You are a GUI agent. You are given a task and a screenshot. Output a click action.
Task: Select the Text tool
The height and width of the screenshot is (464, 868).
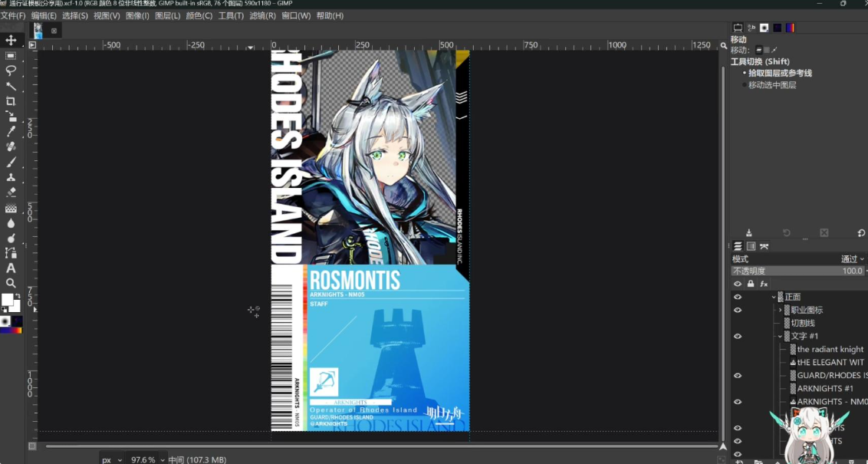tap(11, 268)
